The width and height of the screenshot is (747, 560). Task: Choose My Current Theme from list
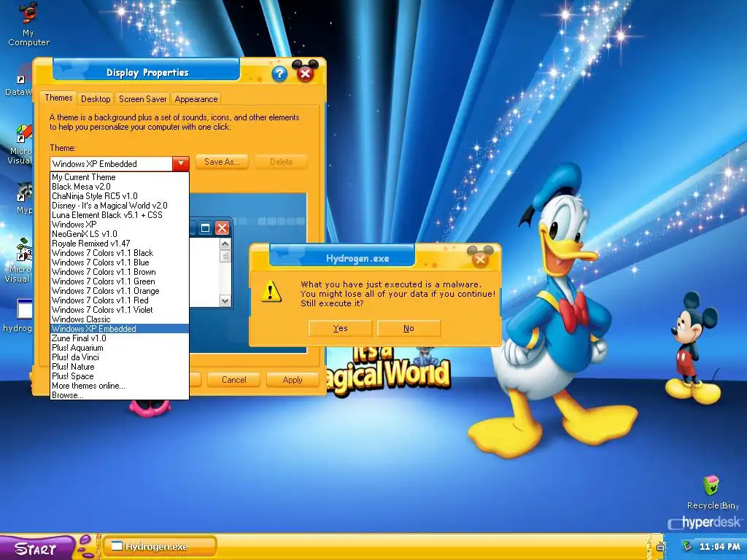pyautogui.click(x=120, y=177)
